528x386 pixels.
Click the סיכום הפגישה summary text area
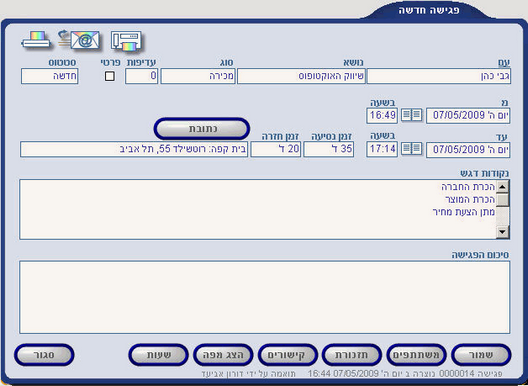[265, 297]
